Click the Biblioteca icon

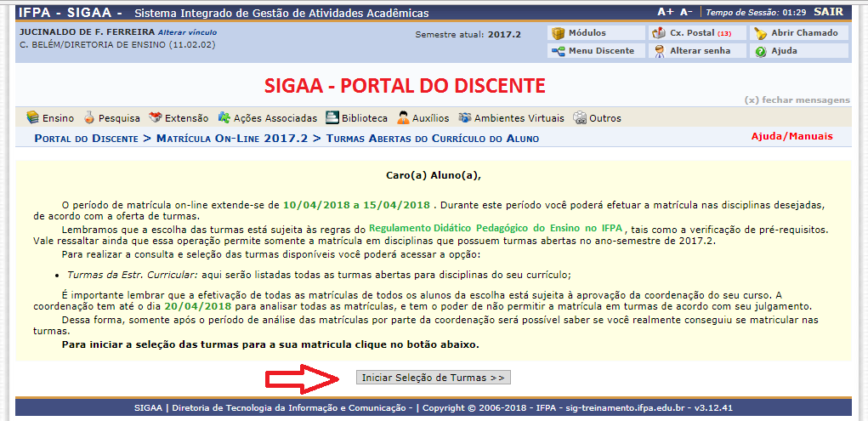point(332,117)
